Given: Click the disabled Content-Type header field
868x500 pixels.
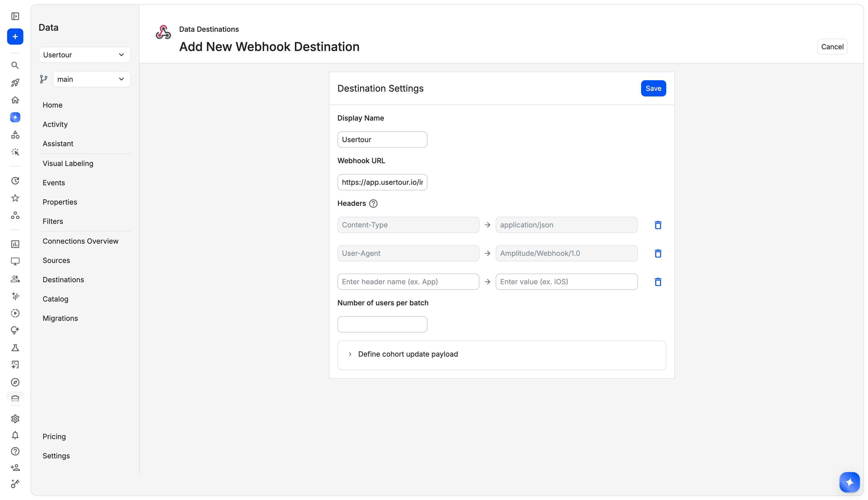Looking at the screenshot, I should point(408,225).
